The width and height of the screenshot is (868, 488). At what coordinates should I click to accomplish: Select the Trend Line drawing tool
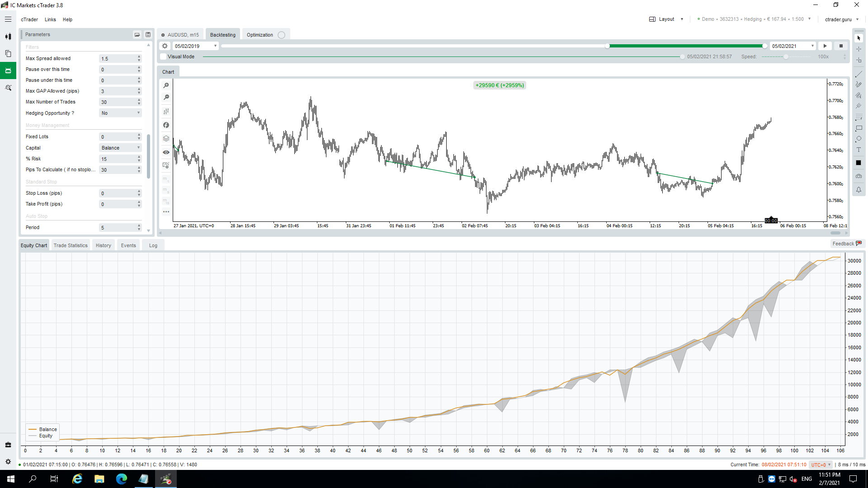click(859, 74)
